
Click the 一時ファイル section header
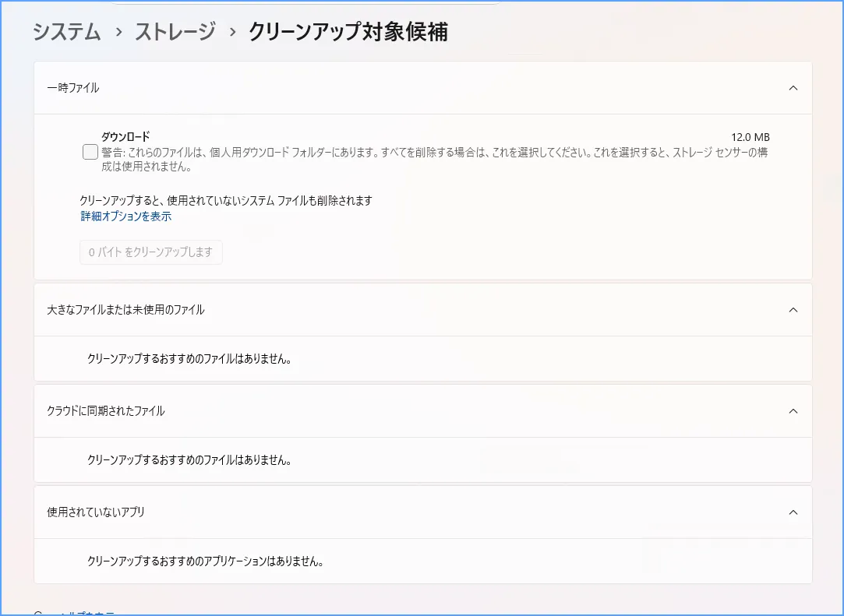[423, 88]
